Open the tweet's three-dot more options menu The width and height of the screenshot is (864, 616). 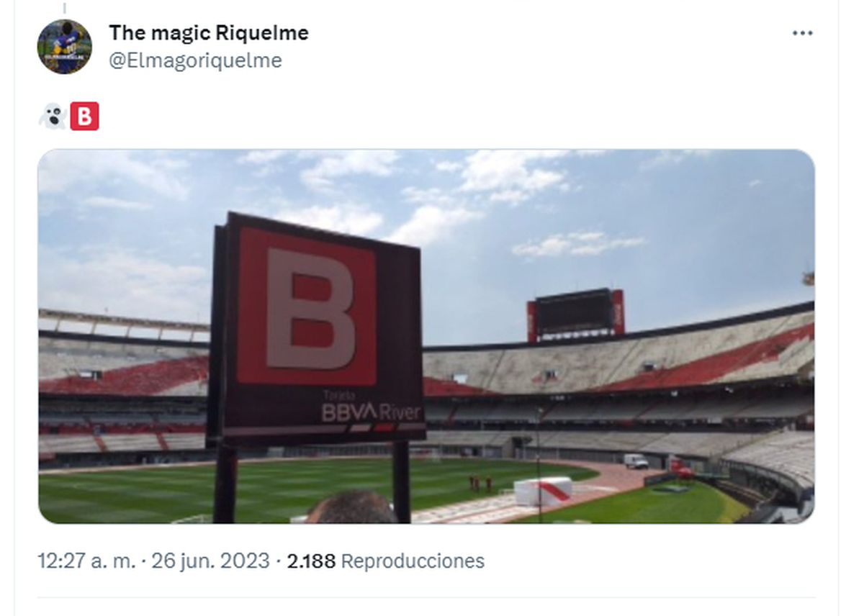802,34
